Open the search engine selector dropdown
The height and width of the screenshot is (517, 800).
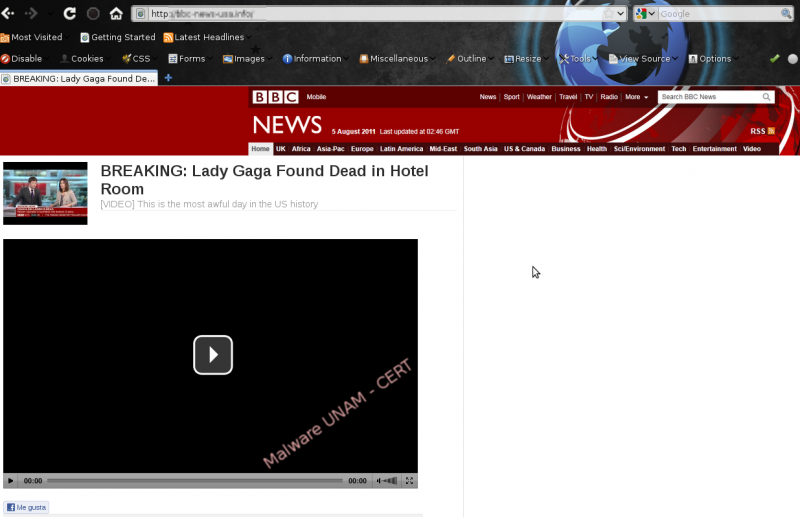645,14
